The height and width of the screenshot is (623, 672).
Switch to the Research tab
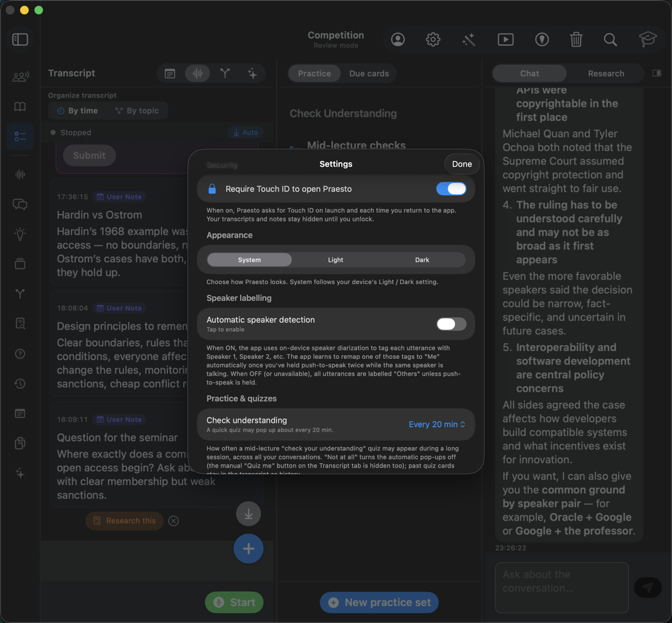click(x=605, y=73)
